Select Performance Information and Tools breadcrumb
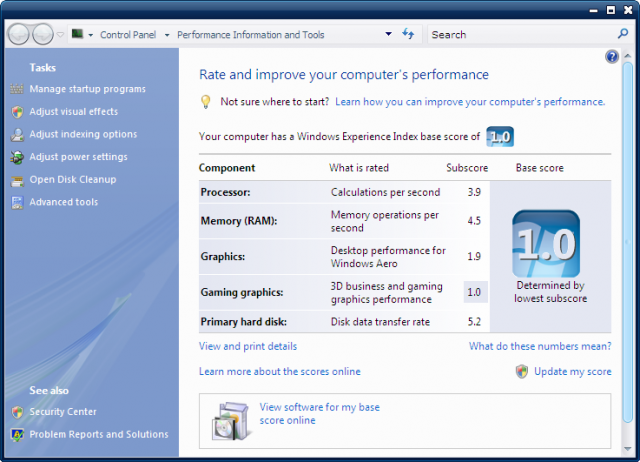This screenshot has width=640, height=462. (251, 35)
